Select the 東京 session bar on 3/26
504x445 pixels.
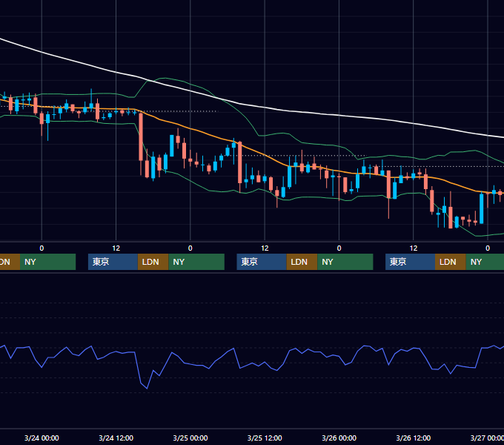coord(411,262)
